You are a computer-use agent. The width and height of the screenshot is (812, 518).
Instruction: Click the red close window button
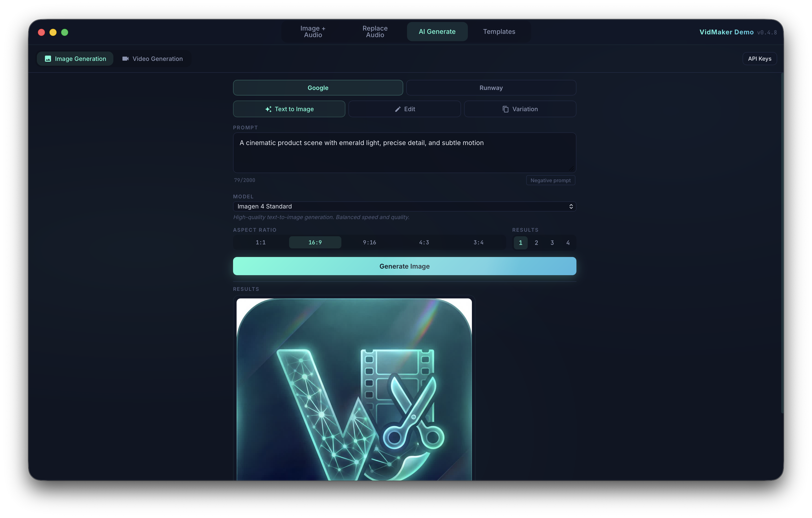pos(41,32)
